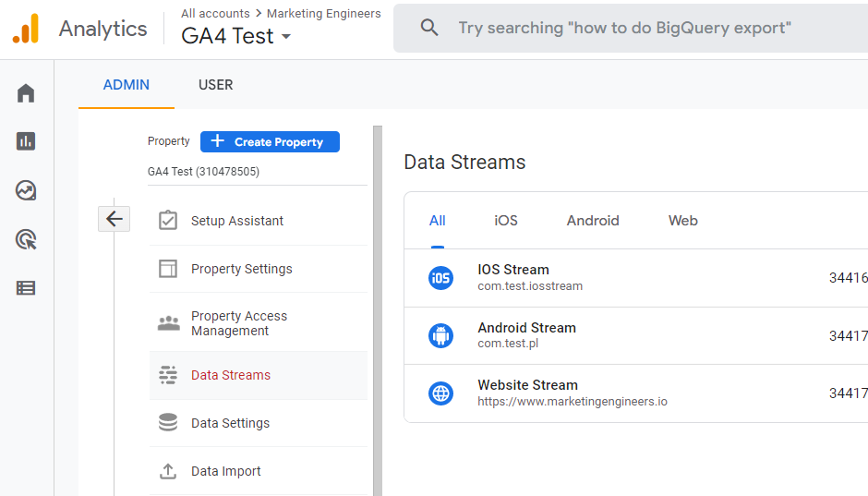Click the Data Streams heading
This screenshot has width=868, height=496.
click(x=464, y=163)
